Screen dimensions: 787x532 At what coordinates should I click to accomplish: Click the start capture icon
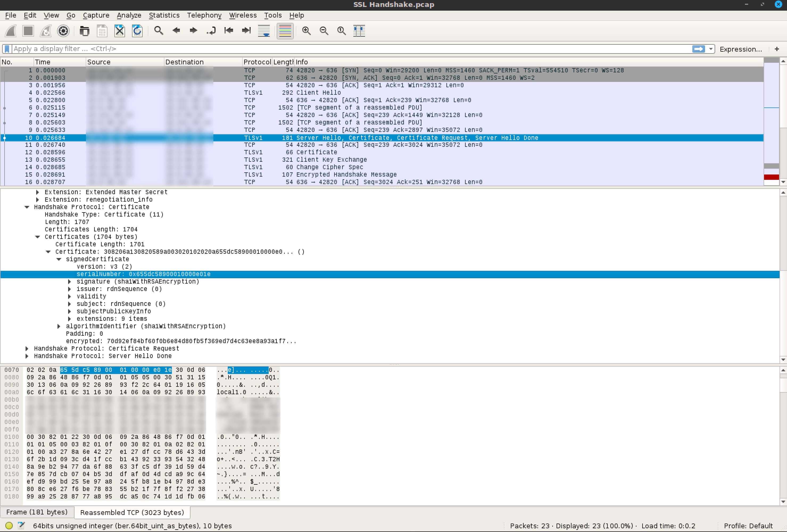pyautogui.click(x=11, y=30)
